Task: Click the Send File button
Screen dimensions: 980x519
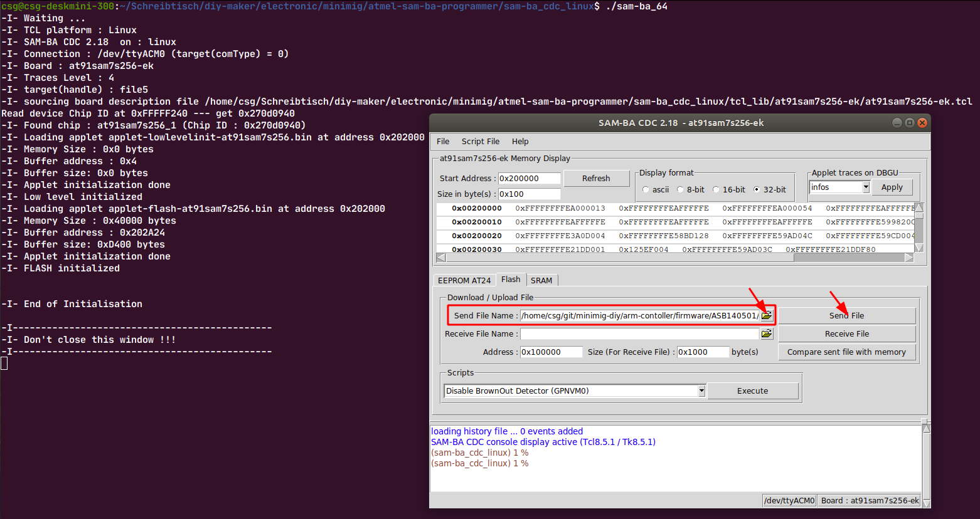Action: (x=846, y=315)
